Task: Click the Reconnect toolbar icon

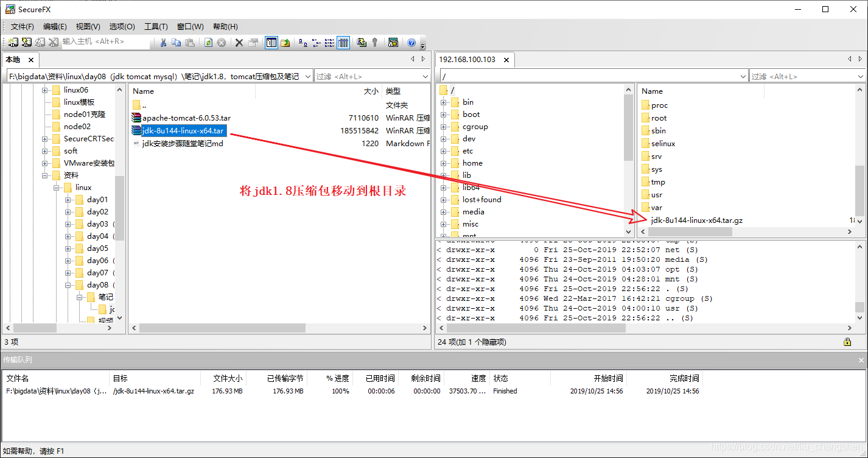Action: point(40,43)
